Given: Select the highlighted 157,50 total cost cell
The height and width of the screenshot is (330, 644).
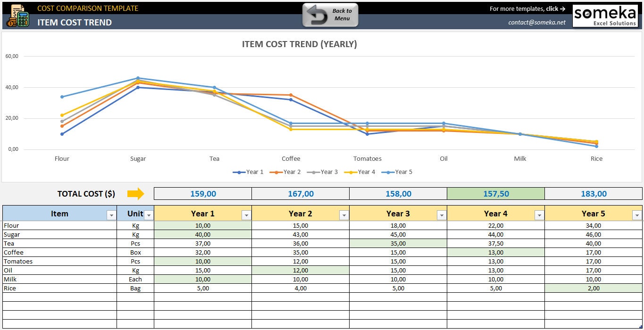Looking at the screenshot, I should [495, 193].
